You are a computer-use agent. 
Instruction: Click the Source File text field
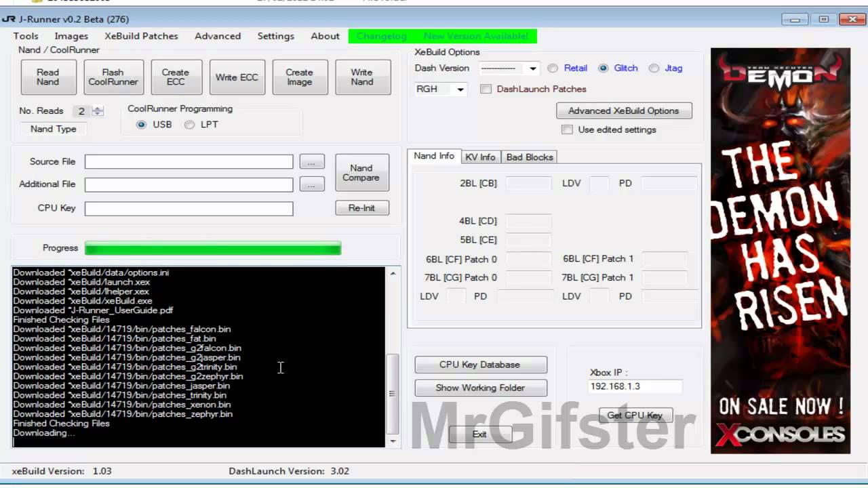coord(189,162)
